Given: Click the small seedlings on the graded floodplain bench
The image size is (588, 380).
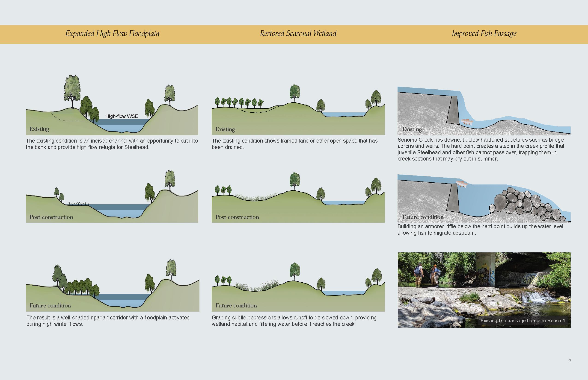Looking at the screenshot, I should coord(79,204).
